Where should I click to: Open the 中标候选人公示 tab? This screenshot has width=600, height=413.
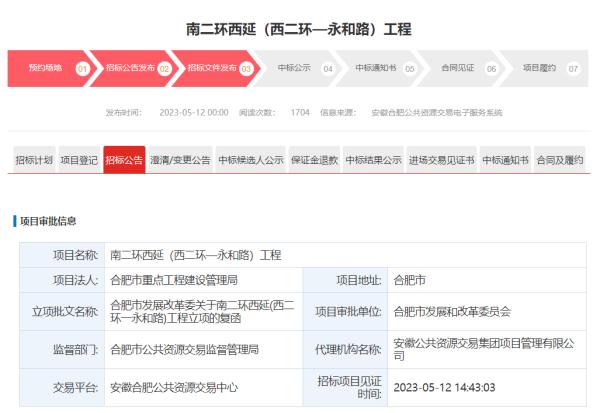251,160
